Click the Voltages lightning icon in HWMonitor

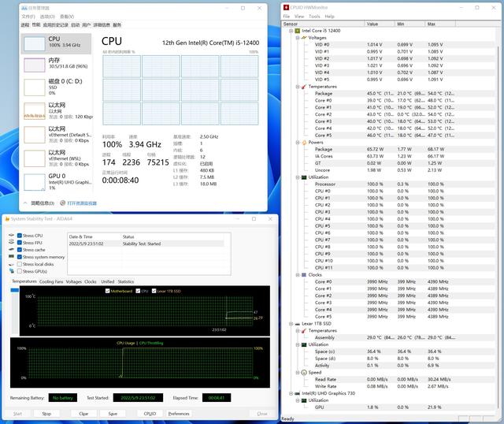click(x=304, y=38)
